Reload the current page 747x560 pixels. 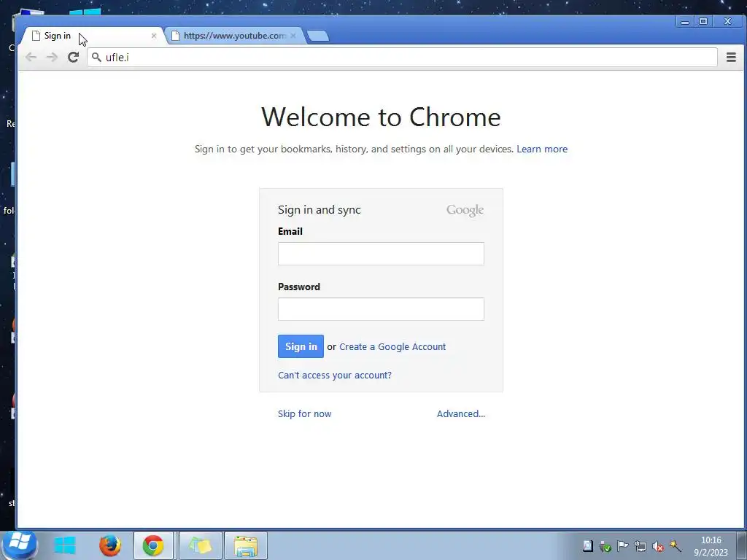[x=73, y=57]
